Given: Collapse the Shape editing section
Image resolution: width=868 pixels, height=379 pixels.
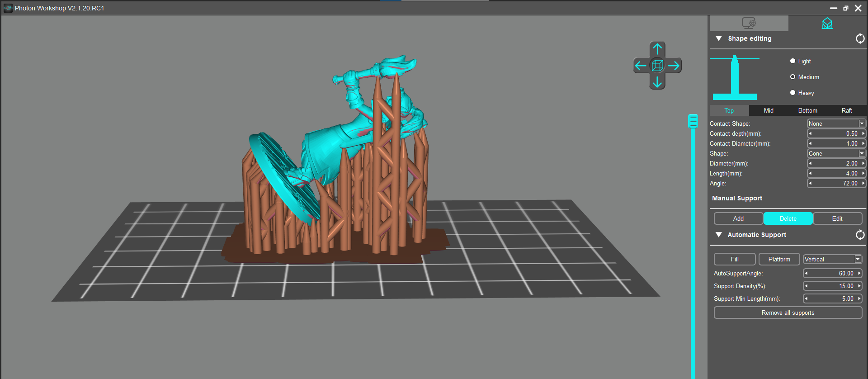Looking at the screenshot, I should point(718,38).
